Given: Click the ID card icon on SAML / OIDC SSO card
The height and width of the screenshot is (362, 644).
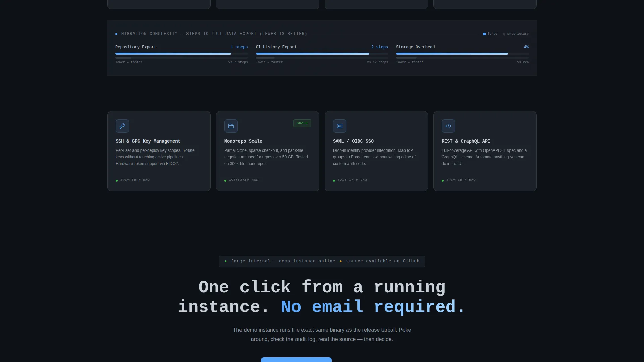Looking at the screenshot, I should (340, 126).
